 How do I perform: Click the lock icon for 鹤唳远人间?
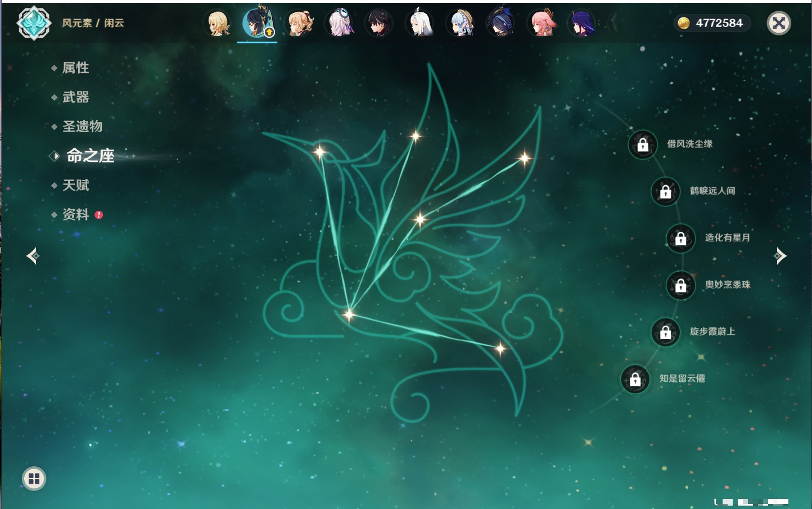(x=665, y=192)
